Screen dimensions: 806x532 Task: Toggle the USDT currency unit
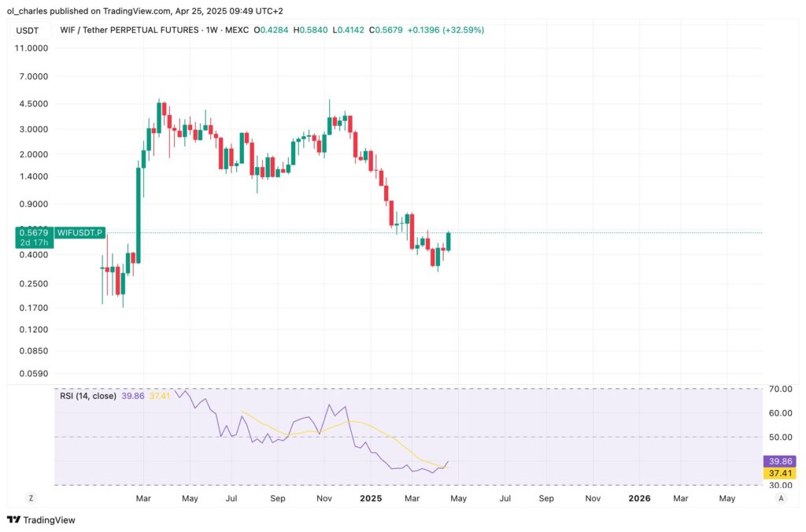pos(29,29)
